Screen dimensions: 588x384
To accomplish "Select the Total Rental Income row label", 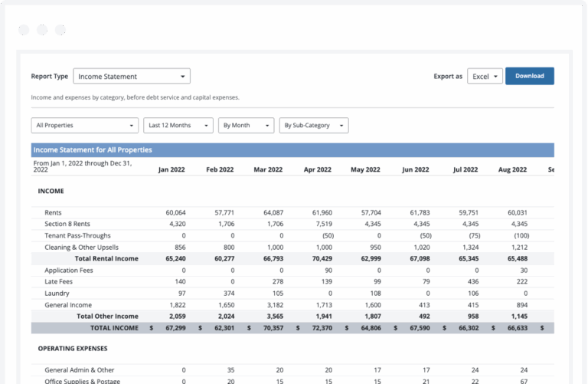I will [106, 259].
